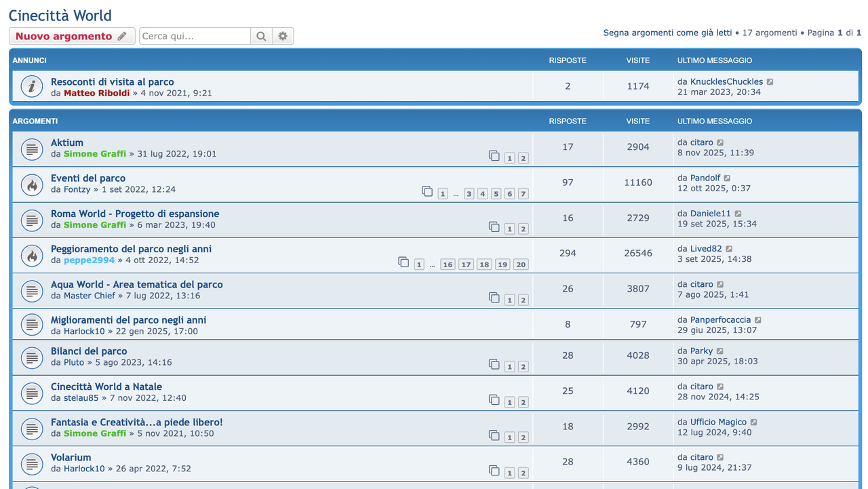View profile of author stelau85
The image size is (868, 489).
click(x=81, y=398)
